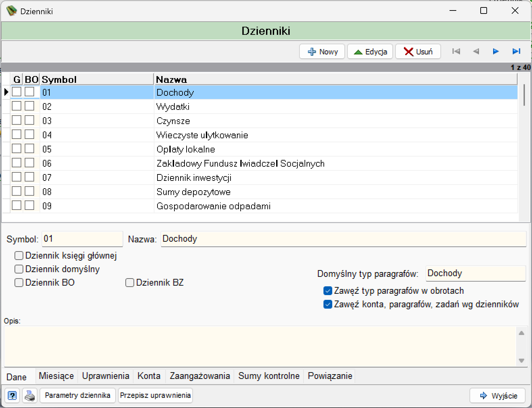532x408 pixels.
Task: Click the Parametry dziennika button
Action: [x=78, y=395]
